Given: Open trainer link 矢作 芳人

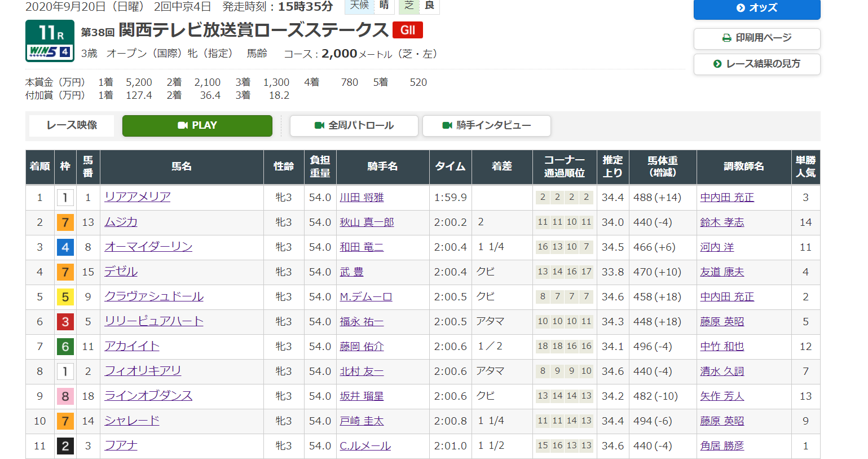Looking at the screenshot, I should (x=722, y=396).
